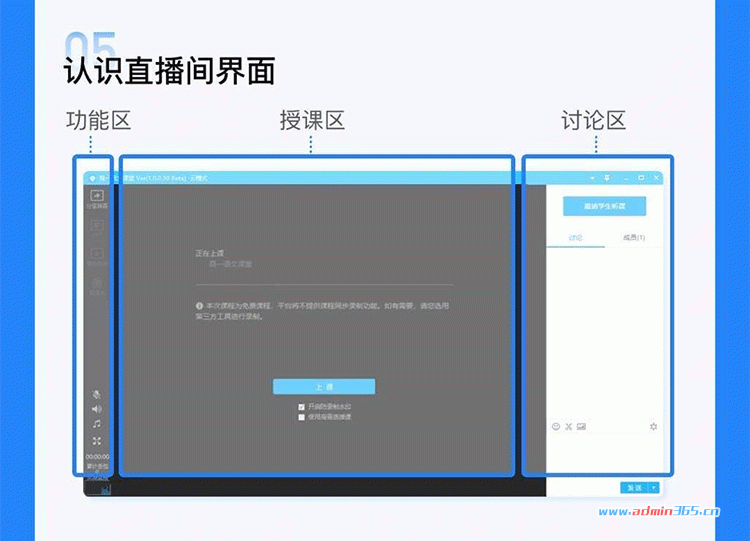Click the speaker volume icon
This screenshot has width=750, height=541.
point(97,409)
